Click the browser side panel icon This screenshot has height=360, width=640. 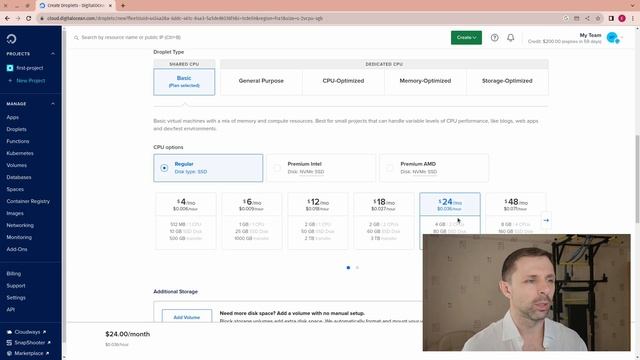[611, 18]
